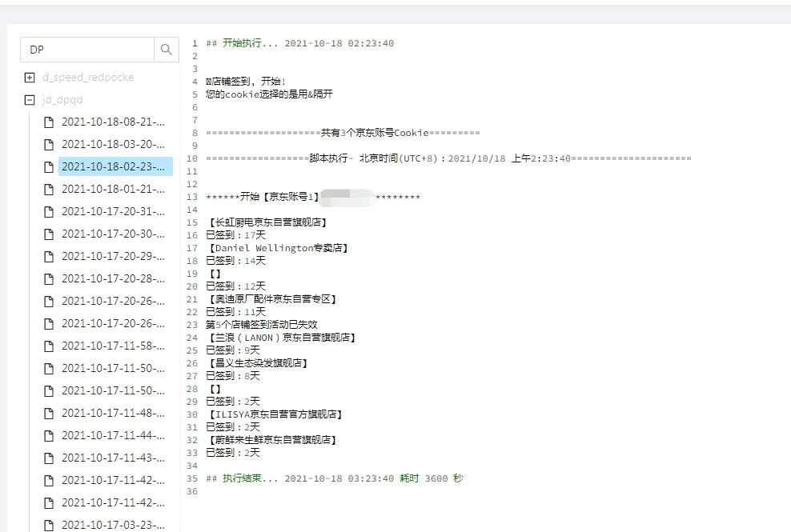Click the text '【Daniel Wellington专卖店】'
791x532 pixels.
[278, 248]
